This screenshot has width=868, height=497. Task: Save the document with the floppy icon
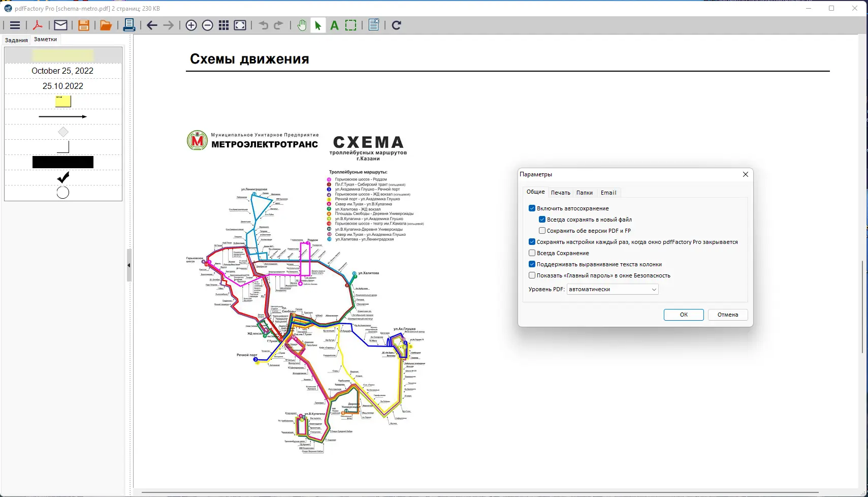[x=84, y=25]
